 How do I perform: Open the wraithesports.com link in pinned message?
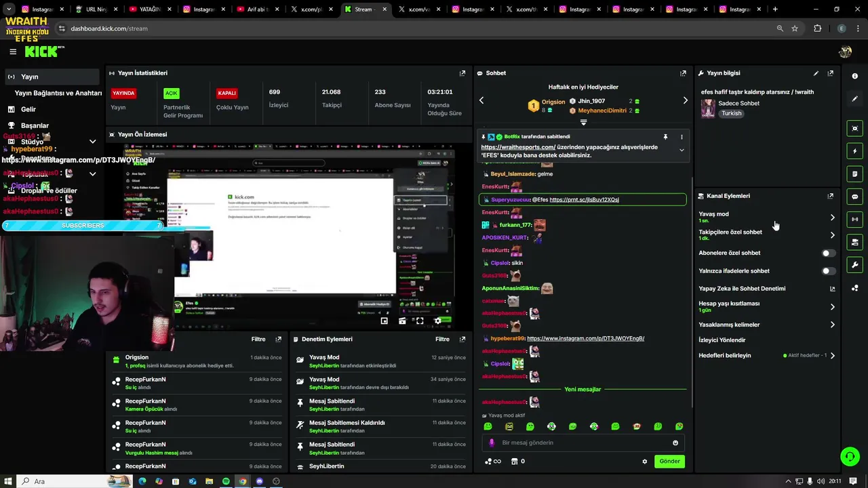518,147
